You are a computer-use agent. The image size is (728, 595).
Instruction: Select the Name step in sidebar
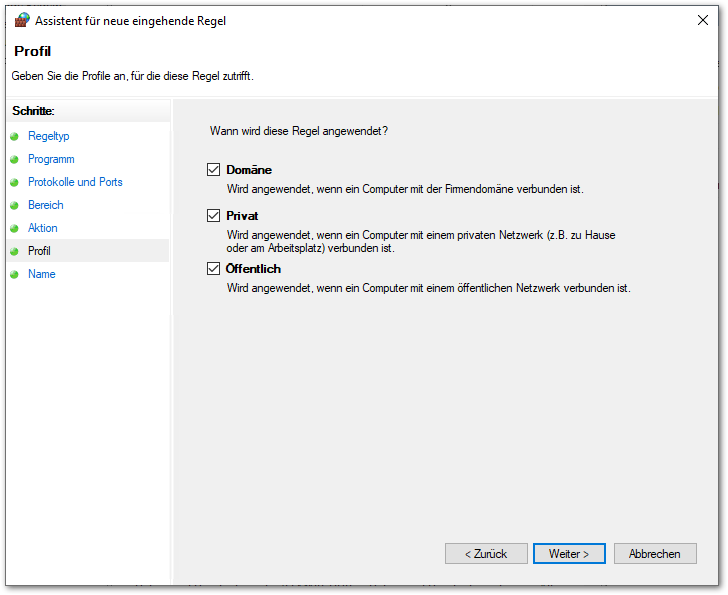point(42,274)
